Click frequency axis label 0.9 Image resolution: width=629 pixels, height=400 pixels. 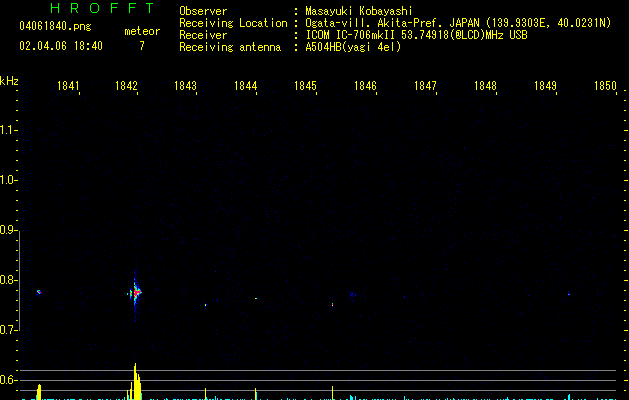tap(8, 230)
